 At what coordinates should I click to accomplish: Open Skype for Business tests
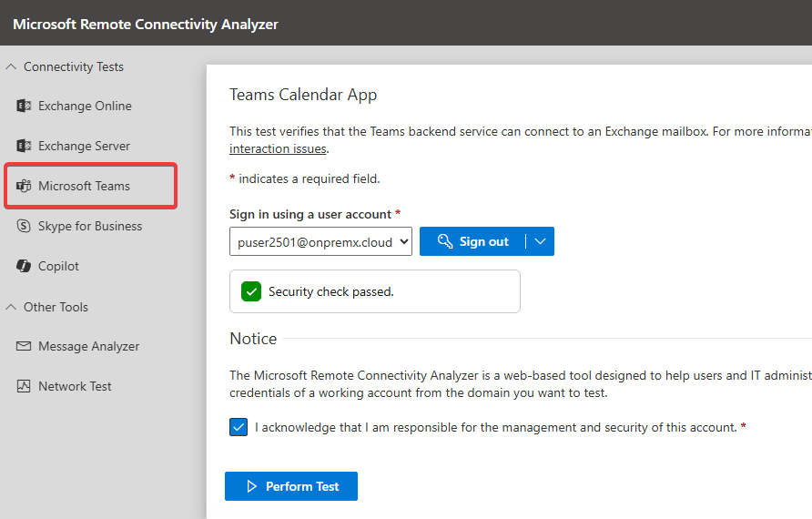click(x=91, y=226)
